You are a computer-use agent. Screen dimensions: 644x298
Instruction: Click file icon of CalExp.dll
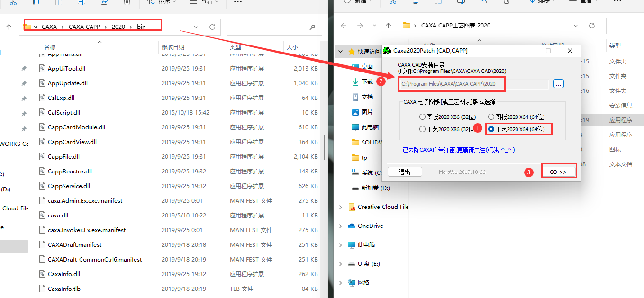42,98
